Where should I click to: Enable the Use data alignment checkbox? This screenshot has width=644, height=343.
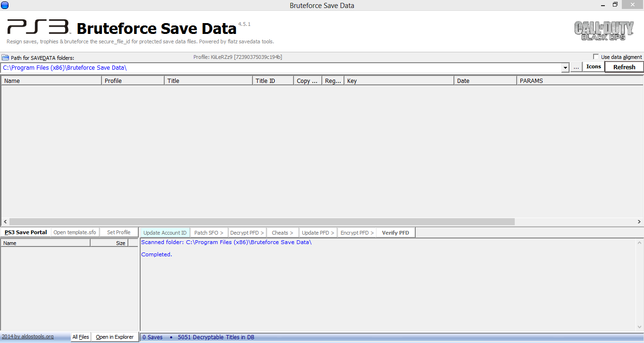tap(596, 57)
